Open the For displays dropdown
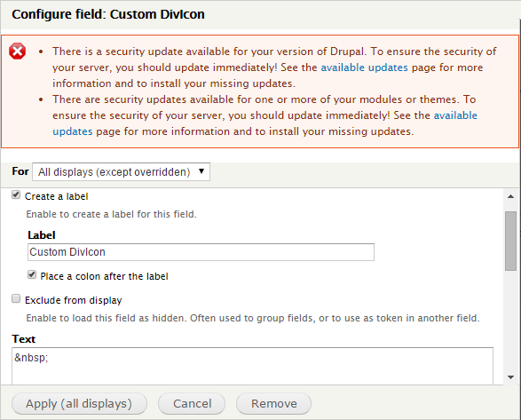Viewport: 521px width, 420px height. pos(121,171)
